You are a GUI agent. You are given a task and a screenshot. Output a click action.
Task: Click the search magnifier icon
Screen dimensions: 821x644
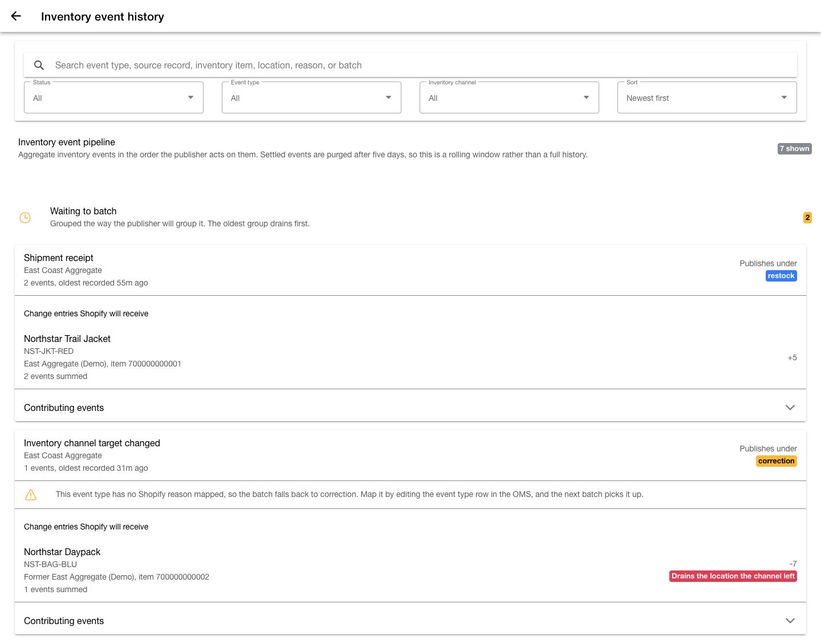pos(39,65)
